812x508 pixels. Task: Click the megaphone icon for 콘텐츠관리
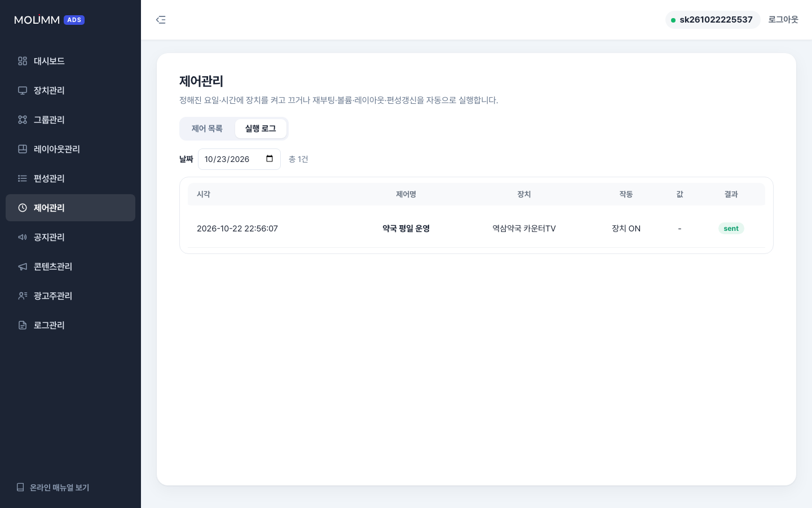point(23,266)
